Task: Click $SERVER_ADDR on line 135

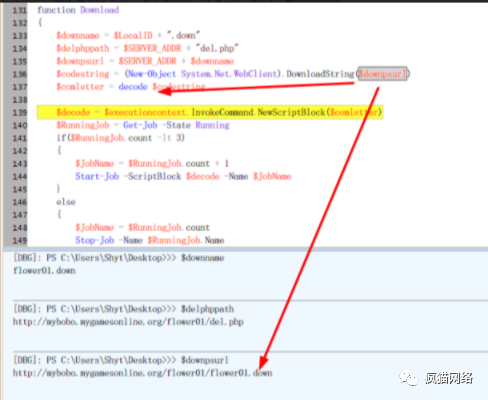Action: [147, 61]
